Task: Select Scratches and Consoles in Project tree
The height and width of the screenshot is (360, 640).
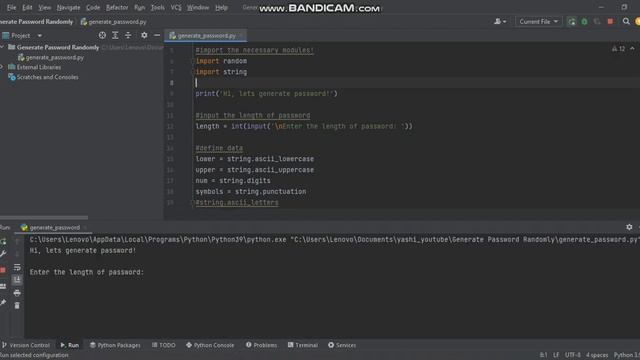Action: pos(43,77)
